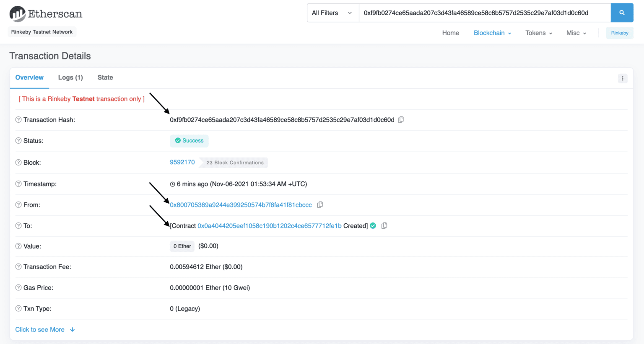Open block 9592170 details
The height and width of the screenshot is (344, 644).
click(x=182, y=162)
